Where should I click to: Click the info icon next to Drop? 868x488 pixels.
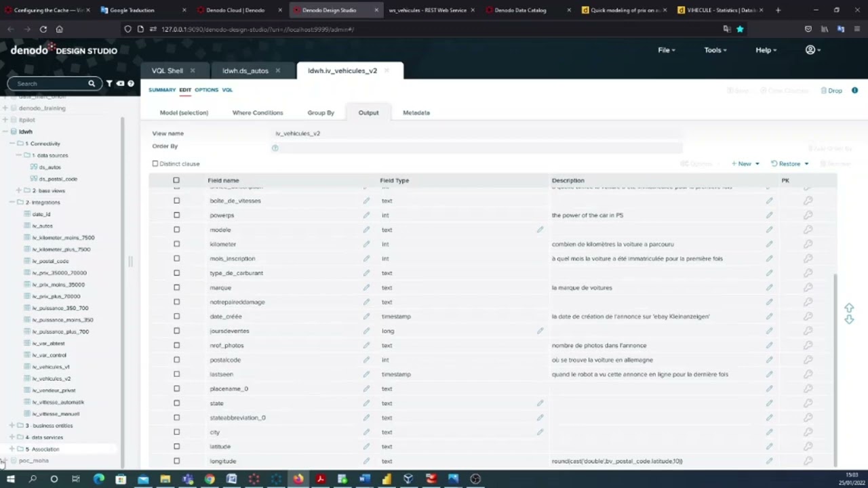tap(855, 90)
